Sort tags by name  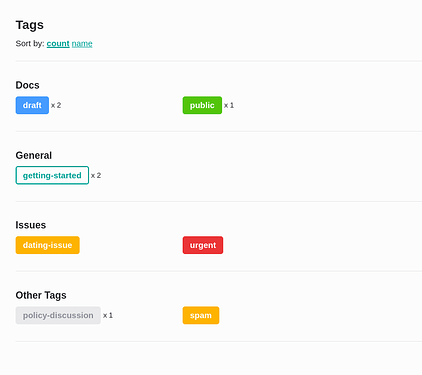pos(82,44)
